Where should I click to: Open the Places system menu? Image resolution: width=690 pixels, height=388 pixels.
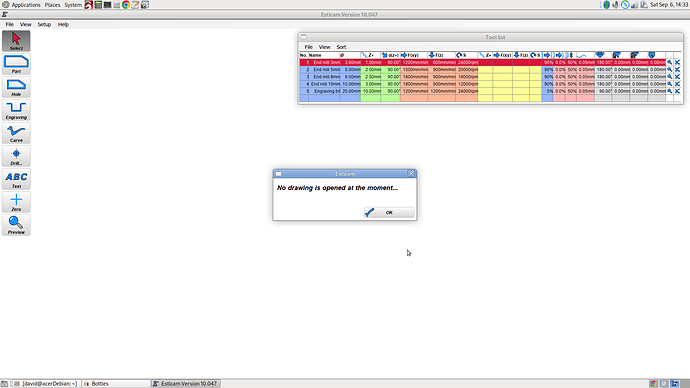point(52,5)
